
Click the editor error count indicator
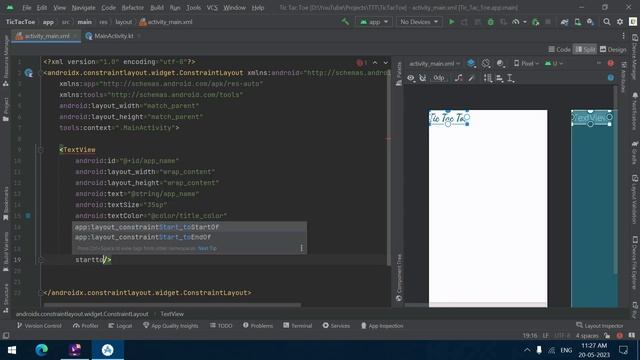[362, 62]
